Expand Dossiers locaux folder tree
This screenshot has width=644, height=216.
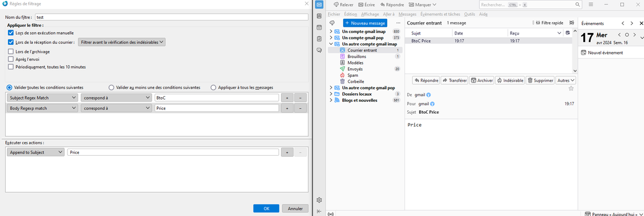click(x=332, y=94)
